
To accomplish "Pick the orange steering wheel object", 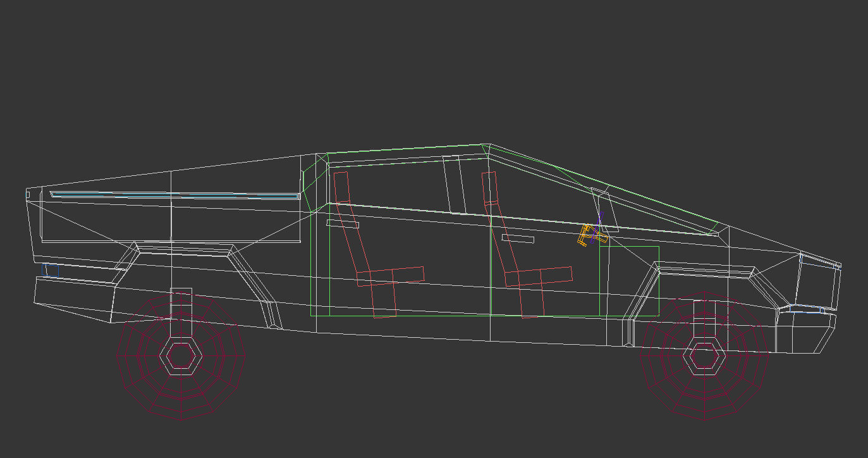I will click(592, 234).
